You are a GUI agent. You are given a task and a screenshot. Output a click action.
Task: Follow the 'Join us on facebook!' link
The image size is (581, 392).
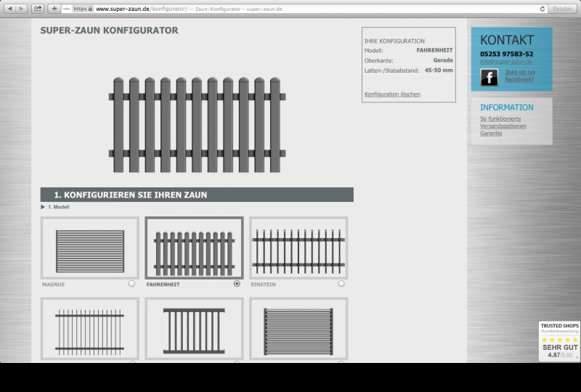click(x=519, y=75)
